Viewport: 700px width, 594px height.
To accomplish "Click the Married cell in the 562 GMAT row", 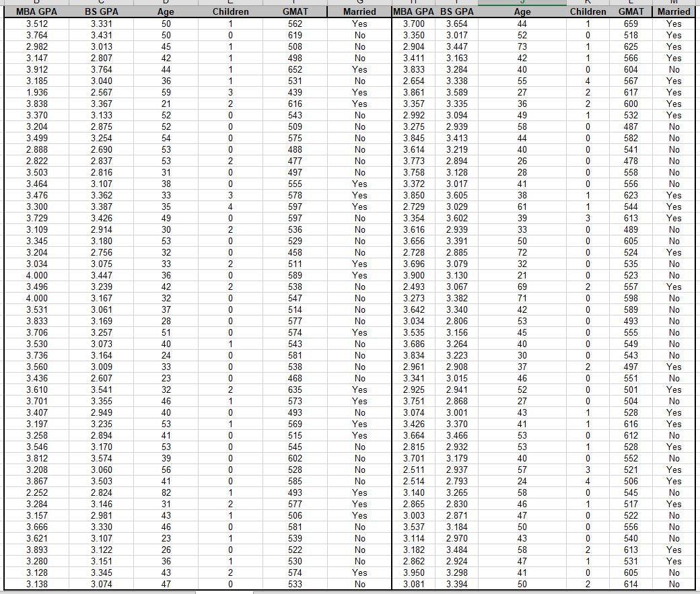I will tap(359, 24).
